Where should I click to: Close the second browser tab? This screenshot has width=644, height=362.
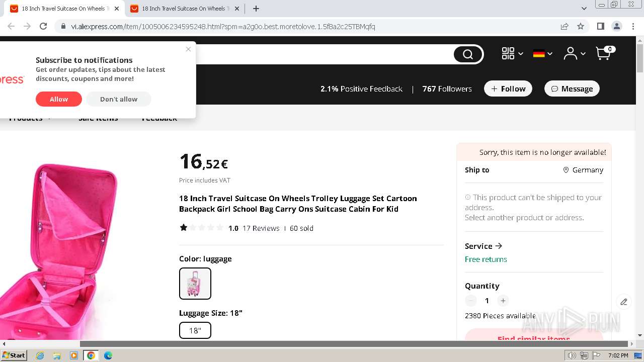[x=237, y=9]
